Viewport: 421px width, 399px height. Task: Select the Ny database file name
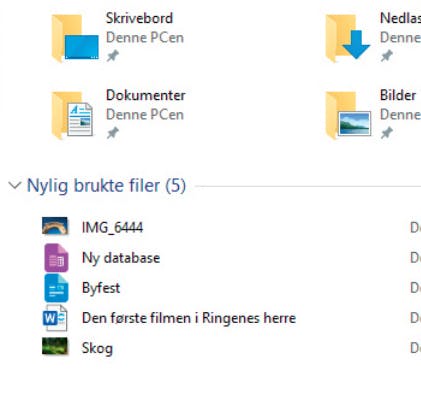pos(121,258)
